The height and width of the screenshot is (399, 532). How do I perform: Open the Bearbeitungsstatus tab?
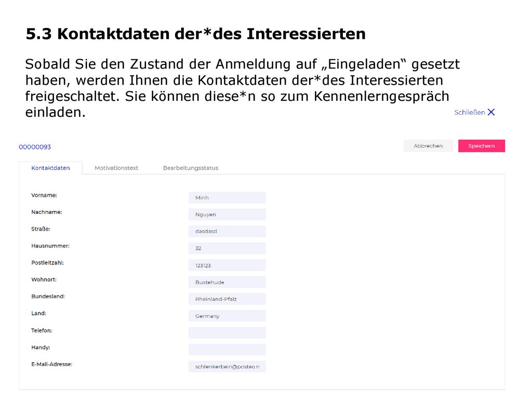[191, 168]
